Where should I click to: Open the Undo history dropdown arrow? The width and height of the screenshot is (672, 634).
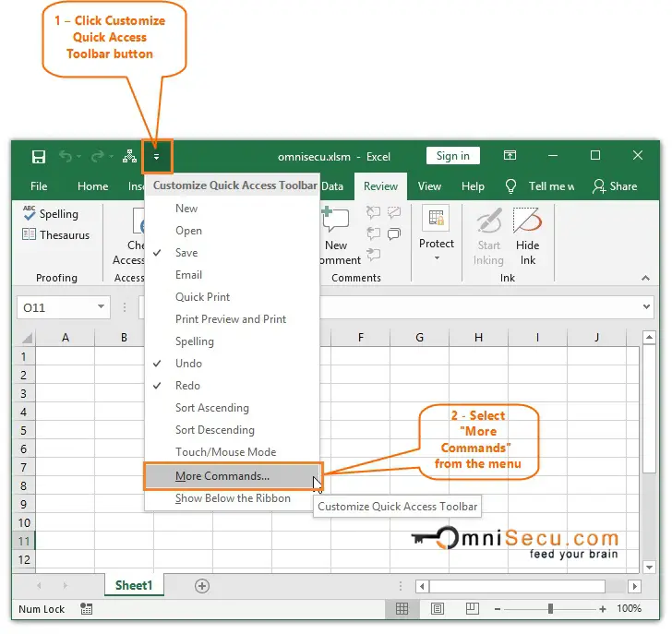[78, 157]
